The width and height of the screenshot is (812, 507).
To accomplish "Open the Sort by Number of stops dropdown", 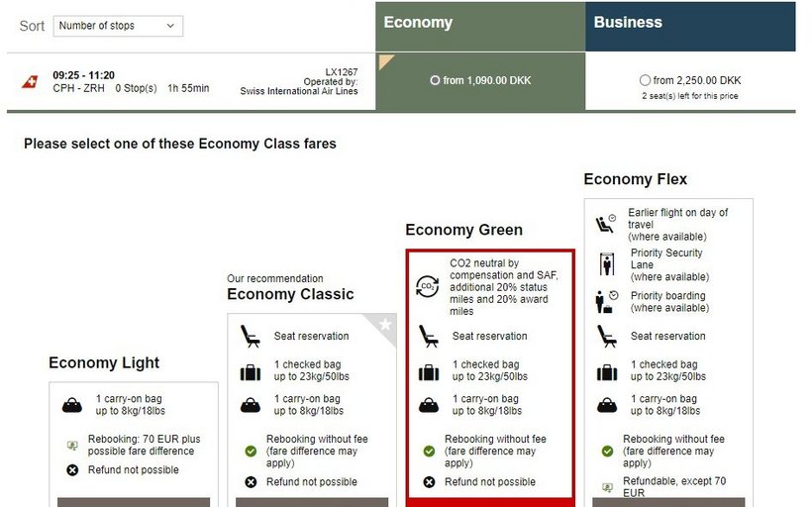I will (118, 26).
